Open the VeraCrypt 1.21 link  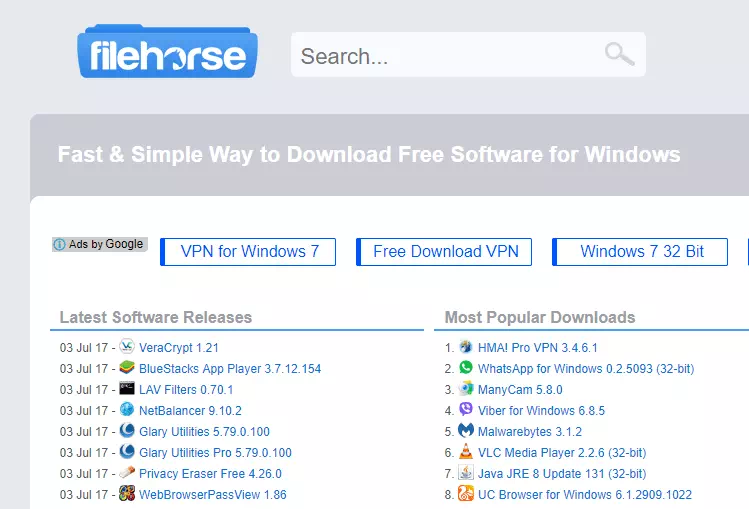tap(179, 348)
